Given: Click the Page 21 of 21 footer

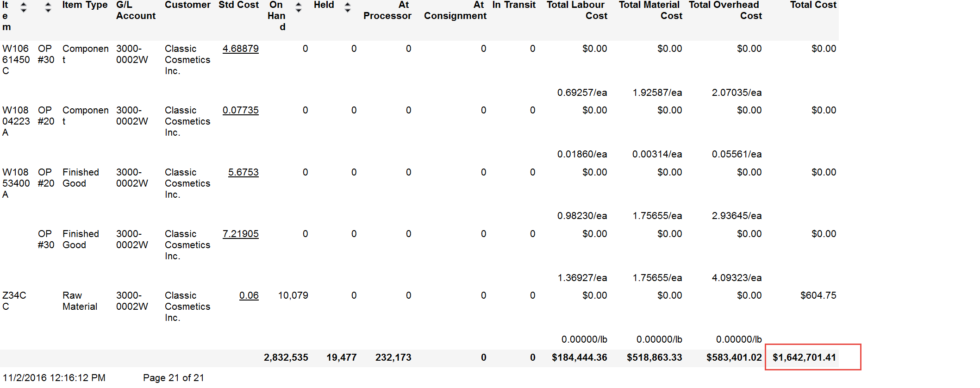Looking at the screenshot, I should pos(173,378).
